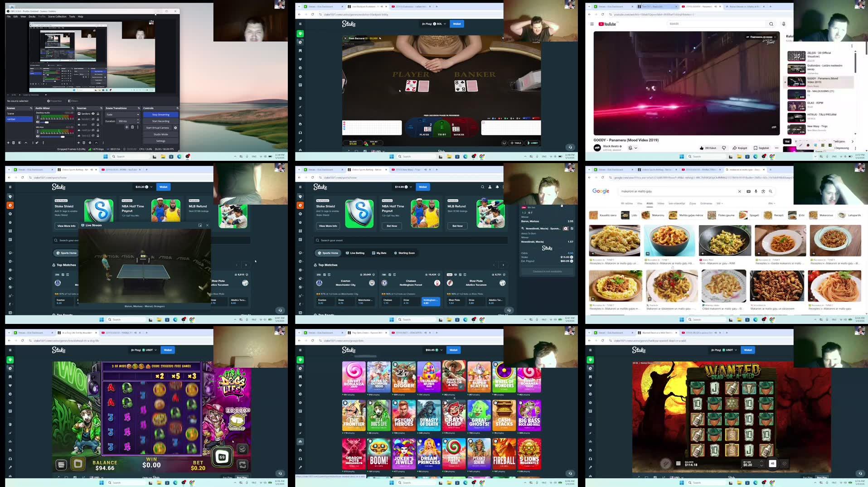The width and height of the screenshot is (868, 487).
Task: Click the YouTube video like thumbs-up button
Action: pyautogui.click(x=708, y=148)
